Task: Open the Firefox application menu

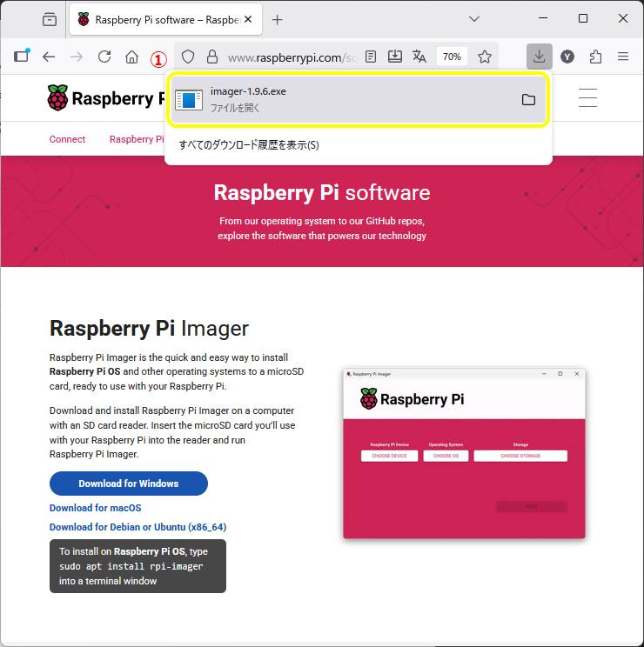Action: 623,57
